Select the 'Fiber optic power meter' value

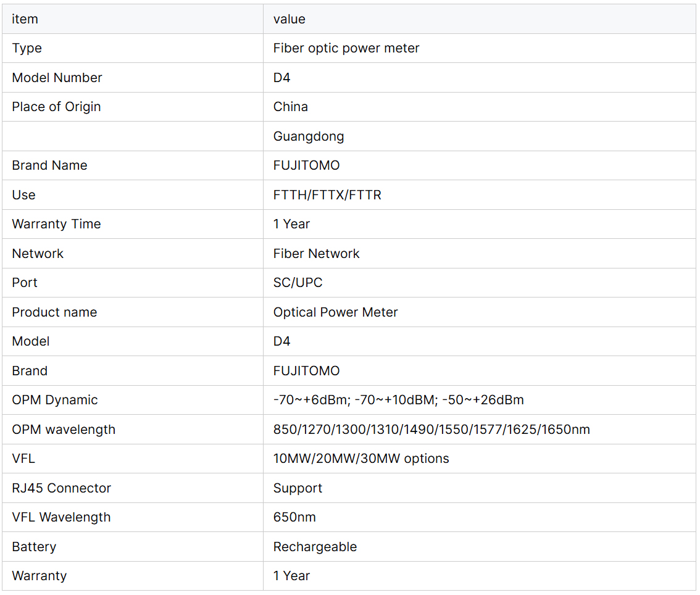tap(346, 48)
